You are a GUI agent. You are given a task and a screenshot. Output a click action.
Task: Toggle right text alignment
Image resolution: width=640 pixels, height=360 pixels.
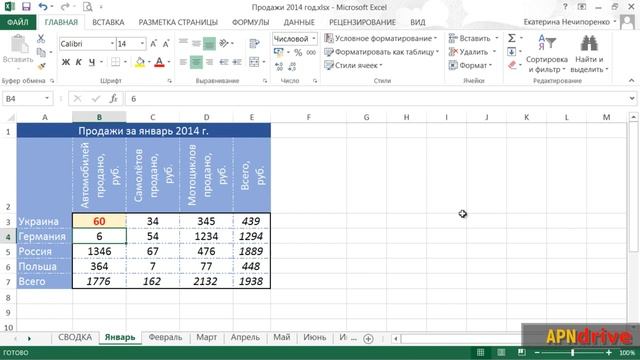[209, 62]
